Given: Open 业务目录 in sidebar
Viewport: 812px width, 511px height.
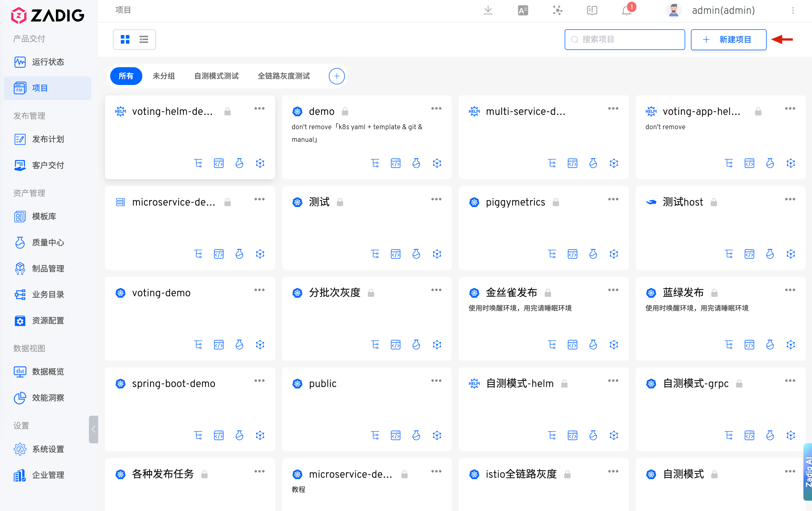Looking at the screenshot, I should click(48, 295).
